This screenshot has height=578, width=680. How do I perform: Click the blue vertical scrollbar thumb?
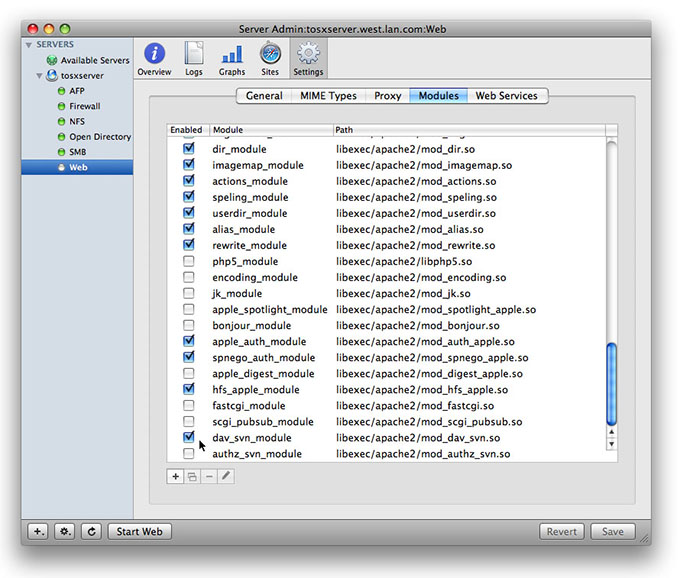pos(611,384)
